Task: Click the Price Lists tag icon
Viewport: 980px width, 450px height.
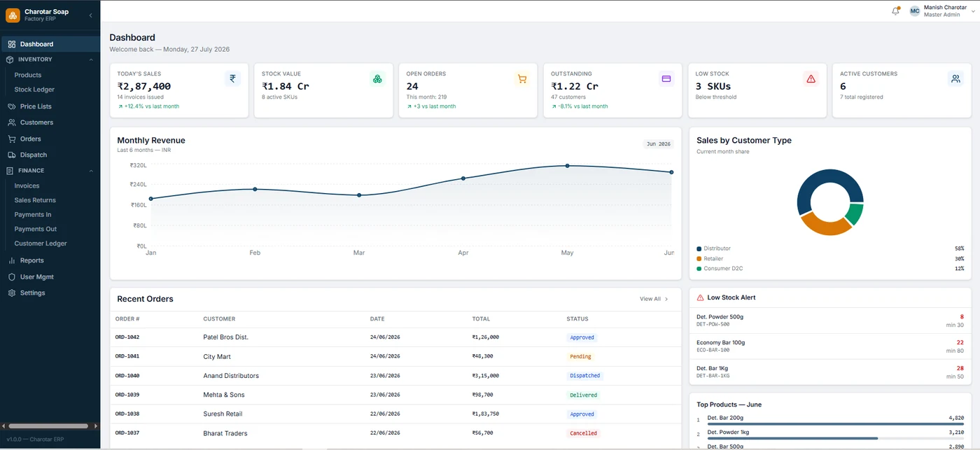Action: (12, 106)
